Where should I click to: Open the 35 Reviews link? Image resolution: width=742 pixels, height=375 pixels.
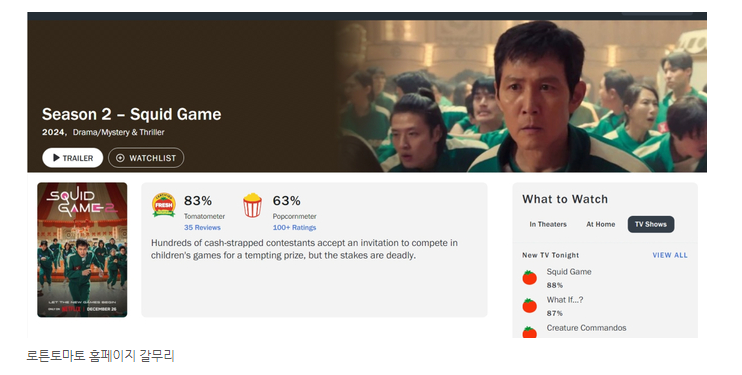(202, 228)
